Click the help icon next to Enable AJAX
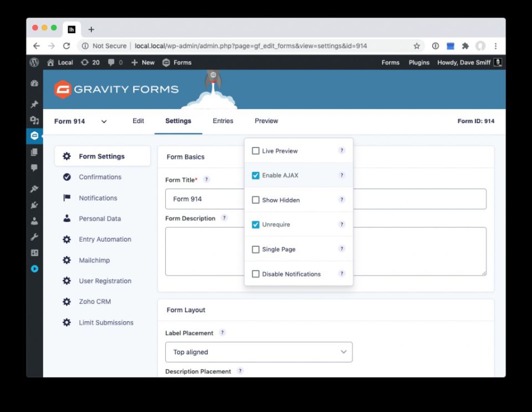This screenshot has height=412, width=532. pos(342,175)
